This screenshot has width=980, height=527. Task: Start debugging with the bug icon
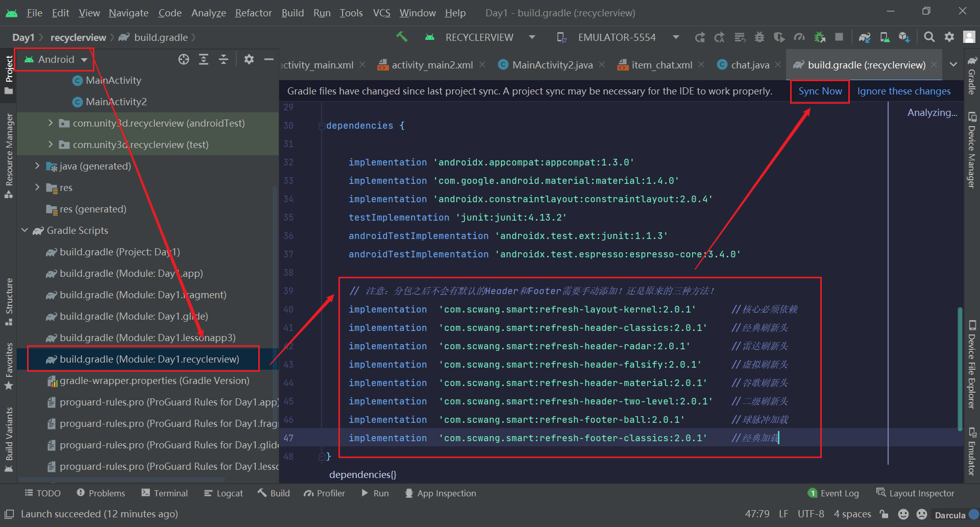point(759,37)
